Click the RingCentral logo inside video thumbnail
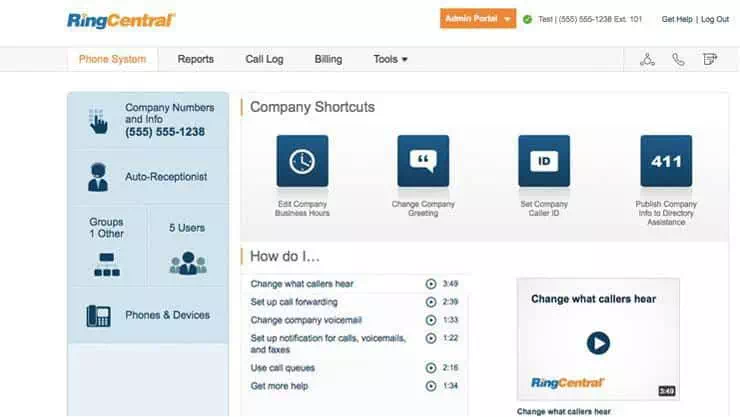The width and height of the screenshot is (740, 417). [x=568, y=383]
